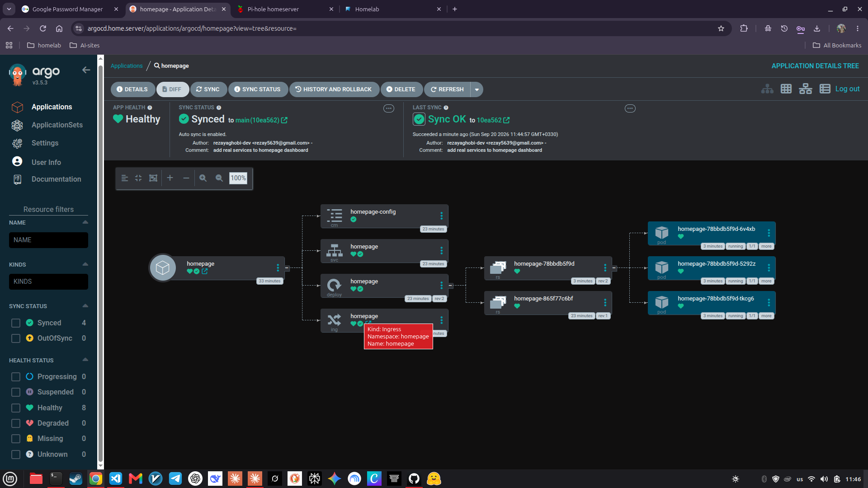Open last sync more options ellipsis
The image size is (868, 488).
pyautogui.click(x=630, y=108)
